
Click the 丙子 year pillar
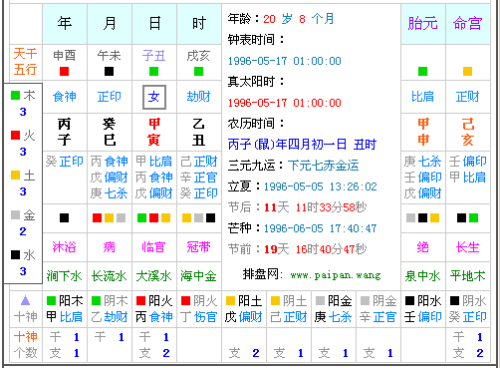pyautogui.click(x=64, y=132)
